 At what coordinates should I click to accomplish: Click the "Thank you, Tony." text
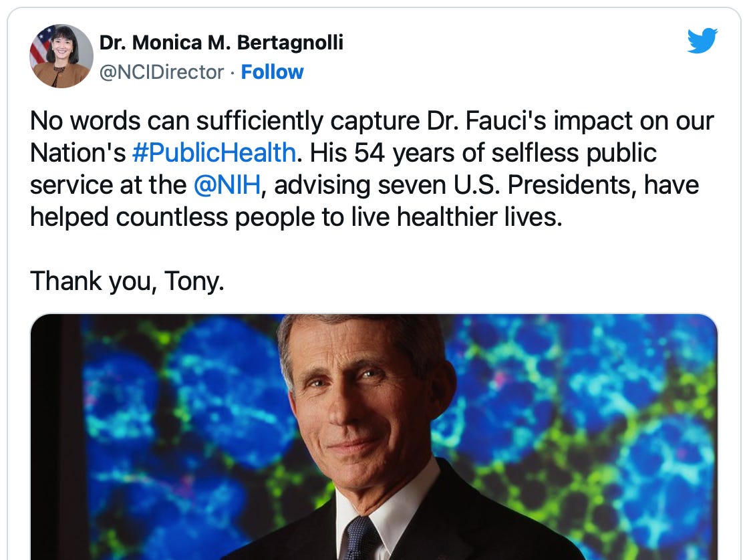[x=127, y=281]
